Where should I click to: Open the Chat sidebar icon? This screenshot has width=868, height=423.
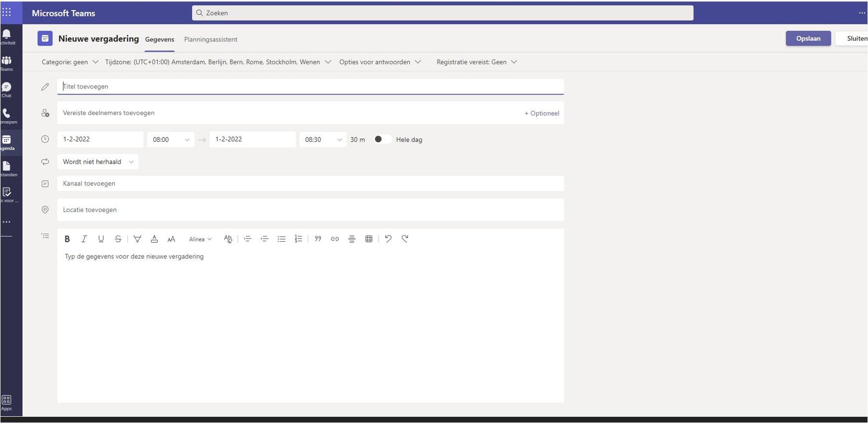[7, 89]
